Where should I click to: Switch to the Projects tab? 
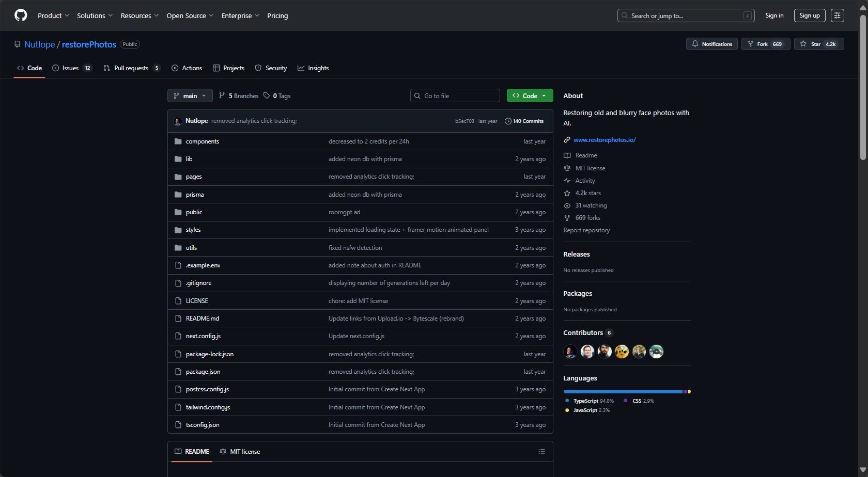point(228,68)
